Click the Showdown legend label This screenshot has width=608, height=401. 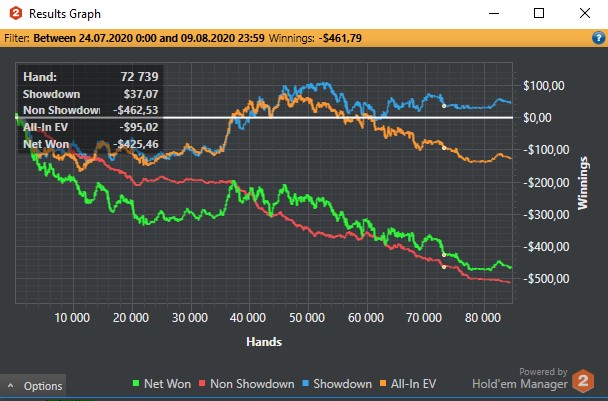coord(342,384)
